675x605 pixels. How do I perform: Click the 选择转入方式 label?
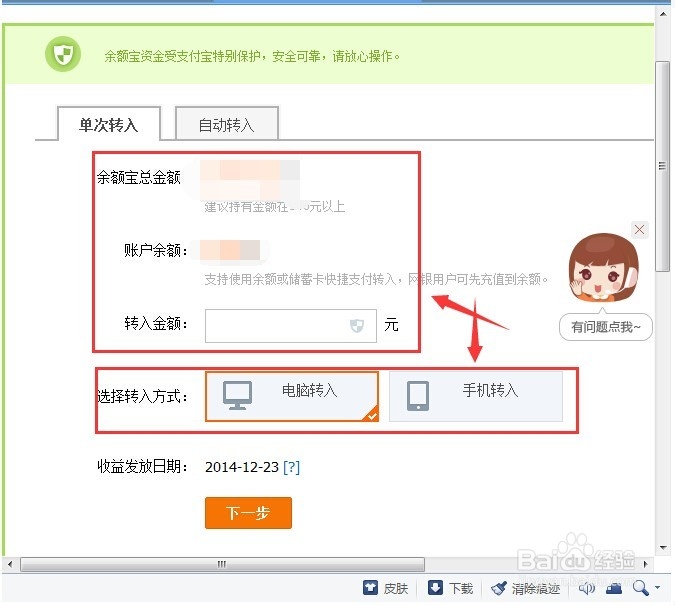pyautogui.click(x=142, y=396)
